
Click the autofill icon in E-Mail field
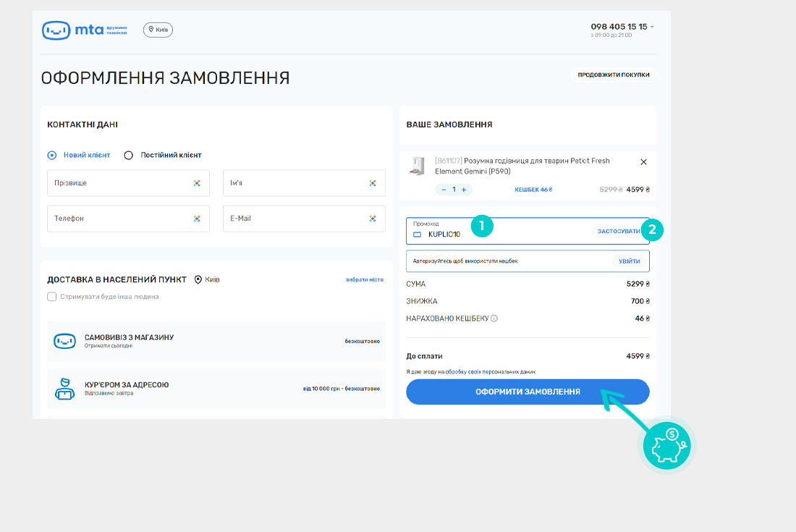373,219
